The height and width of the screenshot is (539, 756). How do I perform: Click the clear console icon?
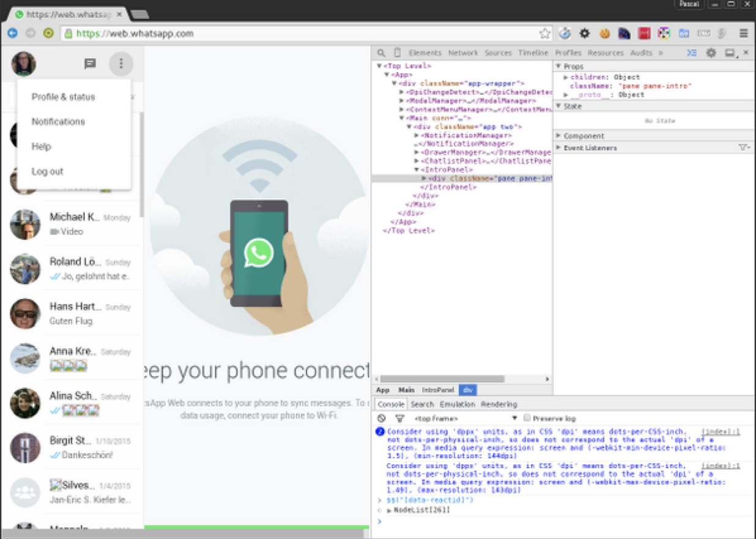click(381, 419)
